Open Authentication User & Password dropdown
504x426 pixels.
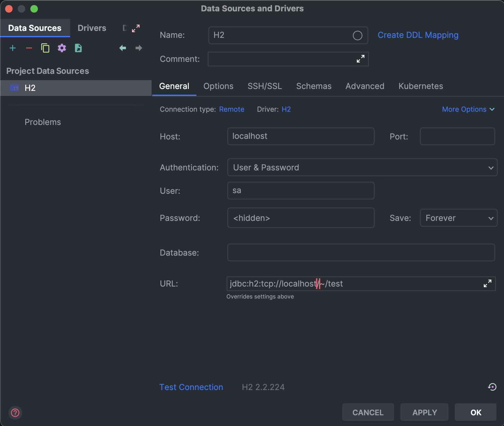pos(362,167)
